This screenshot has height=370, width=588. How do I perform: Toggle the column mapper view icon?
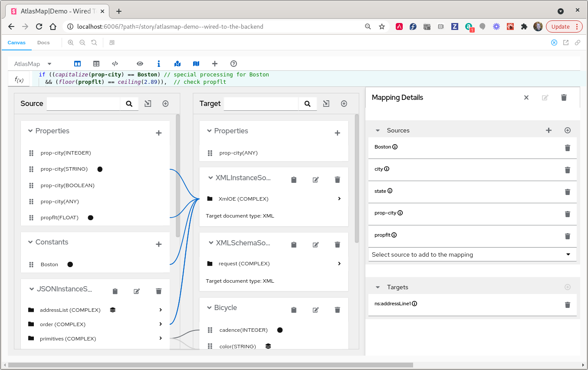point(77,63)
